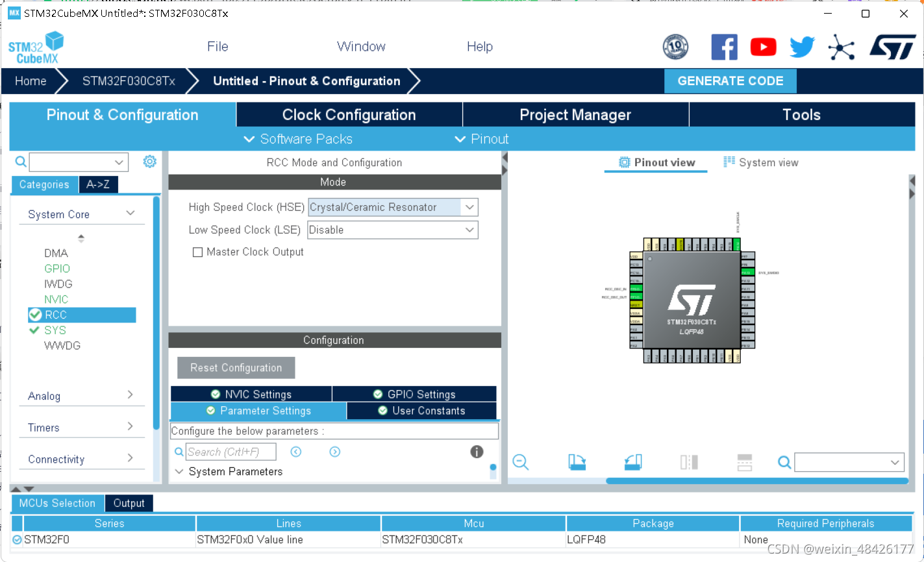Select DMA in System Core list
Image resolution: width=924 pixels, height=562 pixels.
[x=56, y=253]
